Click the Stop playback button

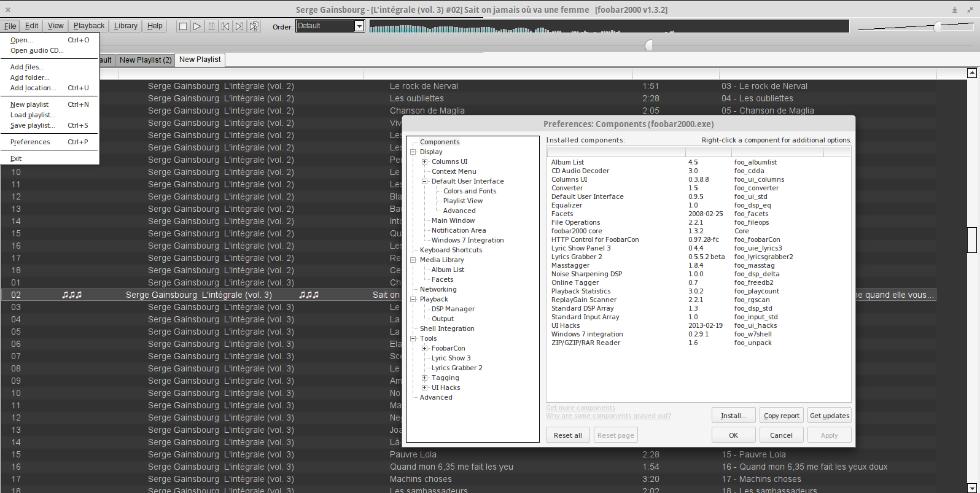(182, 26)
